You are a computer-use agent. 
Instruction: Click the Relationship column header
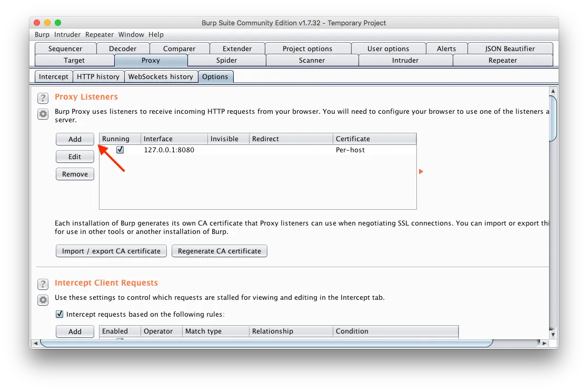point(291,331)
